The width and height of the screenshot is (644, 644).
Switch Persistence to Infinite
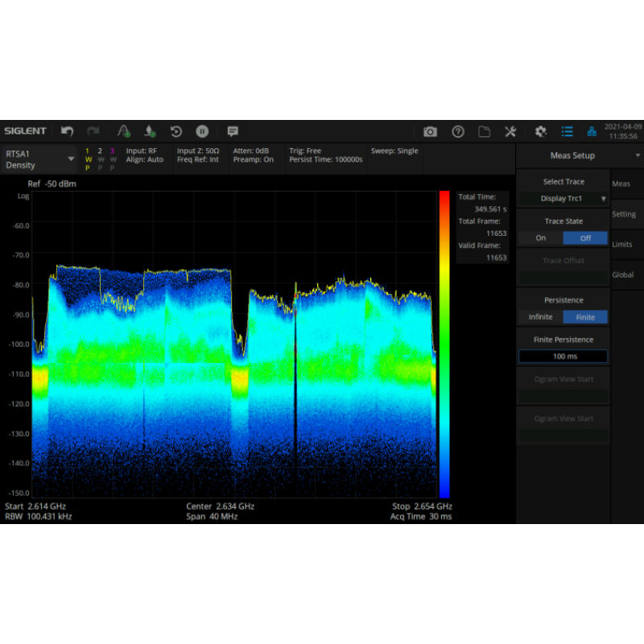click(540, 317)
